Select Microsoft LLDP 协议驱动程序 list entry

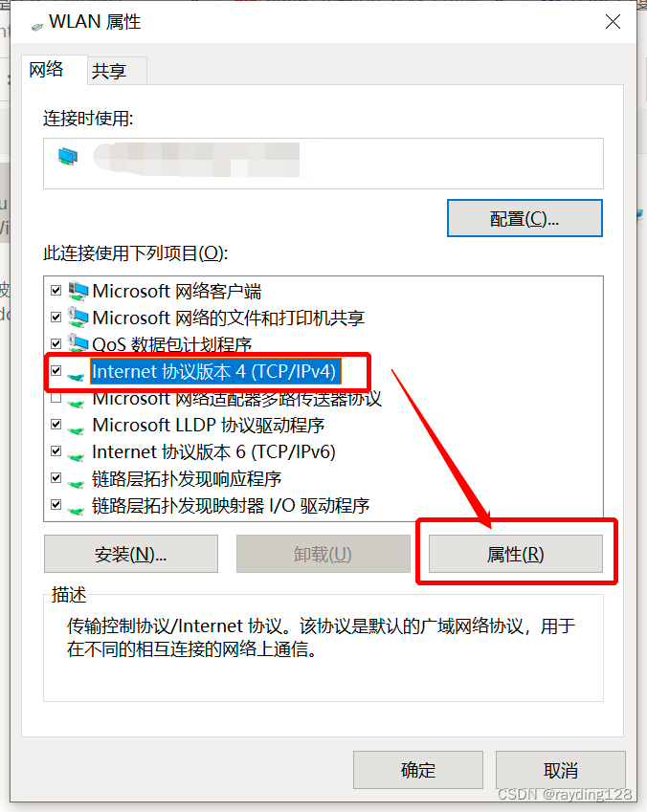click(x=209, y=426)
